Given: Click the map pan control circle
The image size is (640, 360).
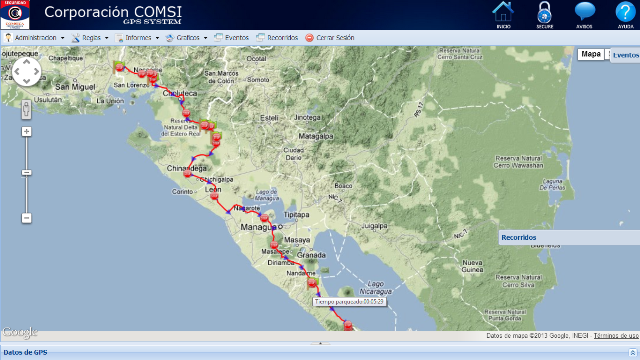Looking at the screenshot, I should tap(27, 72).
